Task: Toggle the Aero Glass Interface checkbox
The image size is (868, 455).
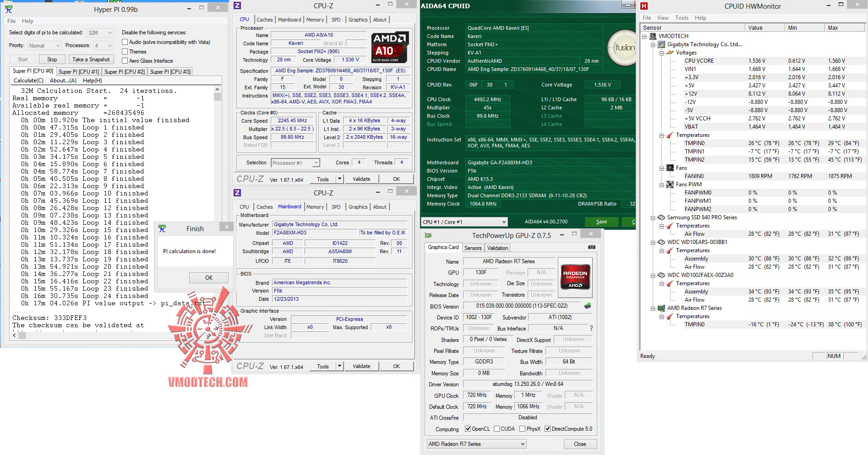Action: coord(125,61)
